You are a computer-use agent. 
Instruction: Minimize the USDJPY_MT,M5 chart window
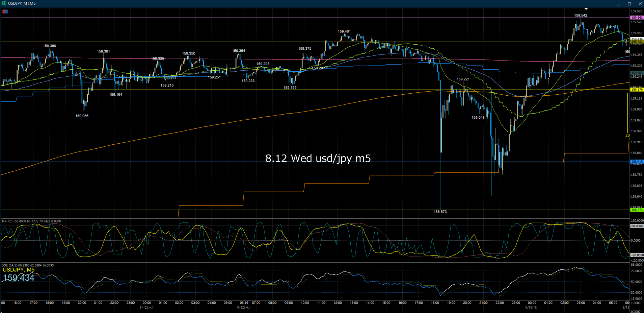[619, 4]
